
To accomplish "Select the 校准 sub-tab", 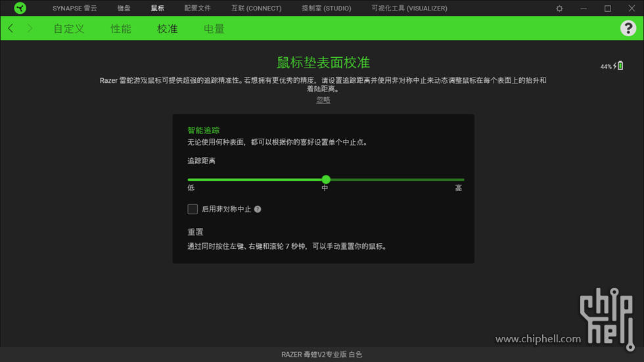I will tap(167, 29).
